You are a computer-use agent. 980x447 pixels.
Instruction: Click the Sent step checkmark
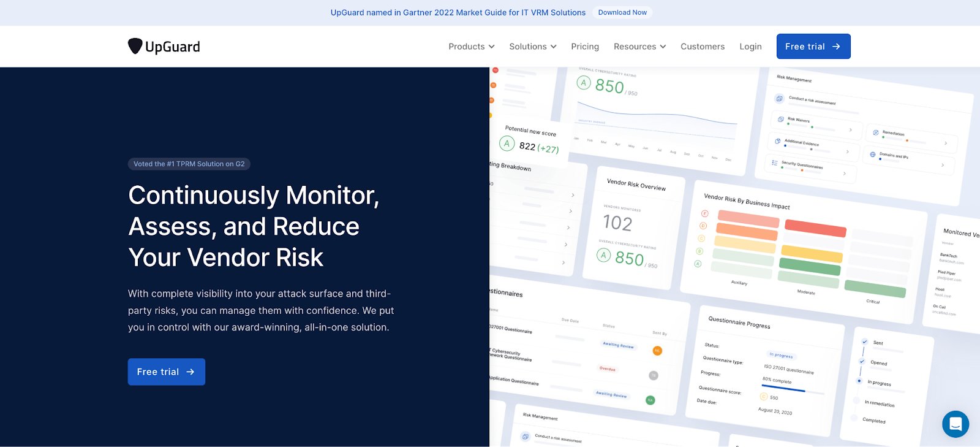[x=864, y=342]
